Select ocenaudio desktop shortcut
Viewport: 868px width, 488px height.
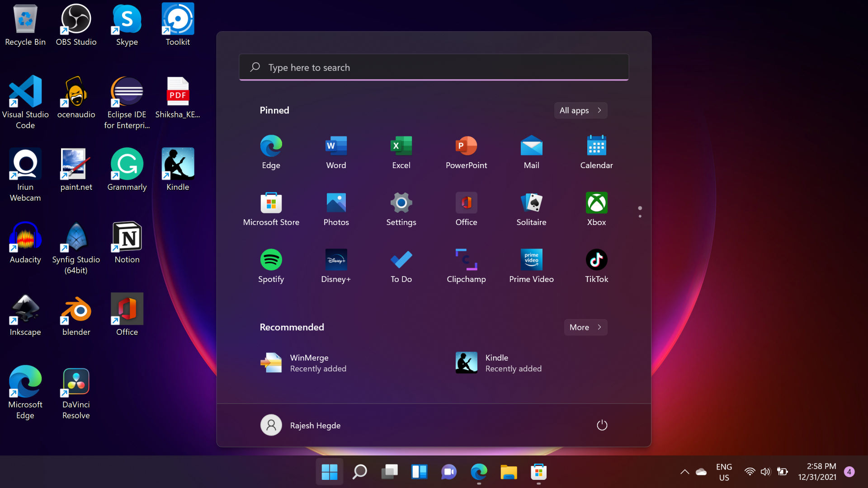pyautogui.click(x=76, y=98)
